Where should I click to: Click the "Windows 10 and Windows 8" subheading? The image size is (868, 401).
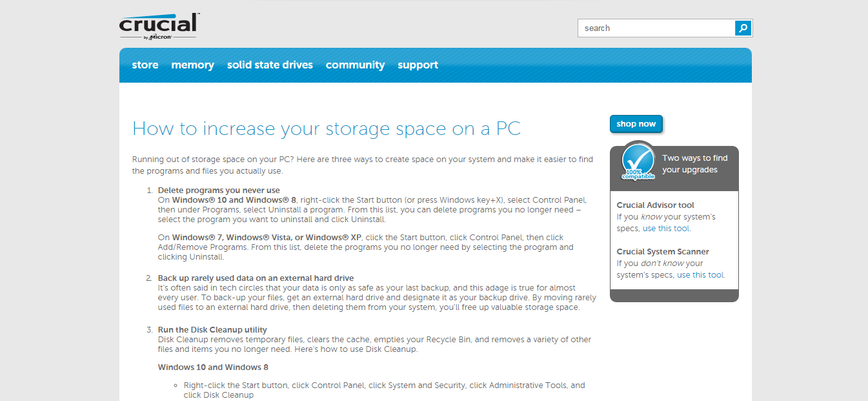[x=213, y=367]
